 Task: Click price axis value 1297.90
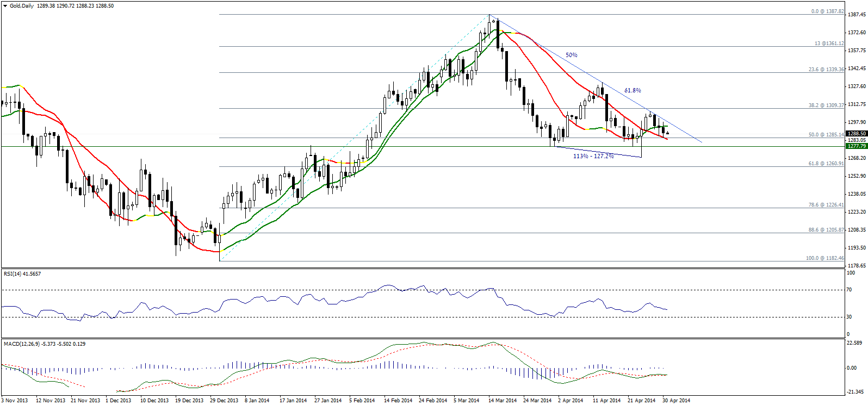[x=857, y=122]
